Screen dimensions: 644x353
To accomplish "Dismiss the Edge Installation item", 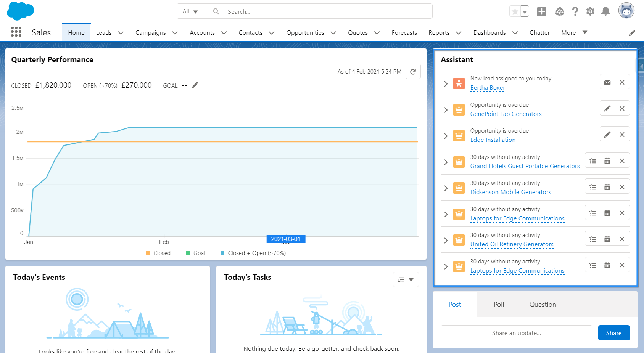I will click(x=622, y=134).
